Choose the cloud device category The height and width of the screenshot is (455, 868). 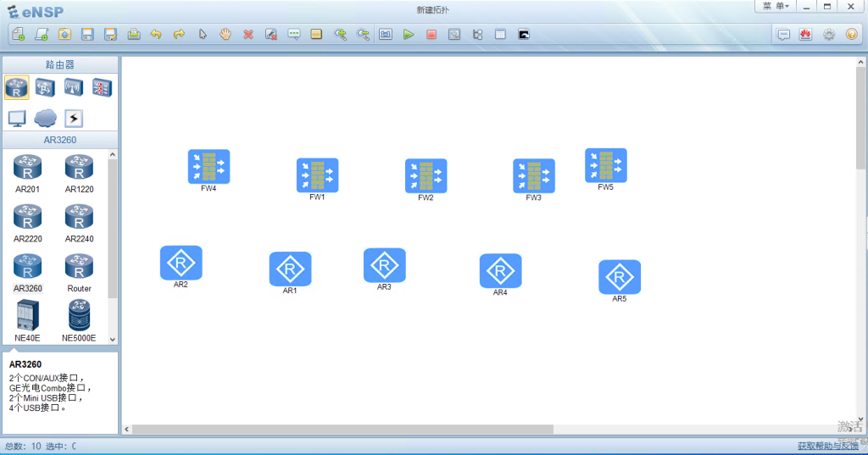[45, 118]
